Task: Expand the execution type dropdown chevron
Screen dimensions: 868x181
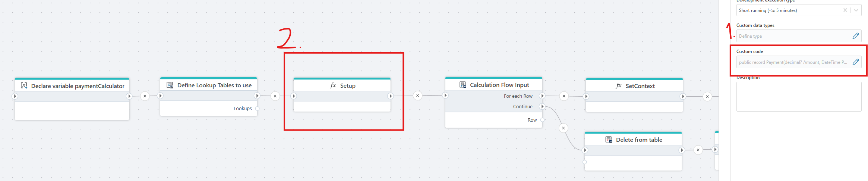Action: (x=856, y=10)
